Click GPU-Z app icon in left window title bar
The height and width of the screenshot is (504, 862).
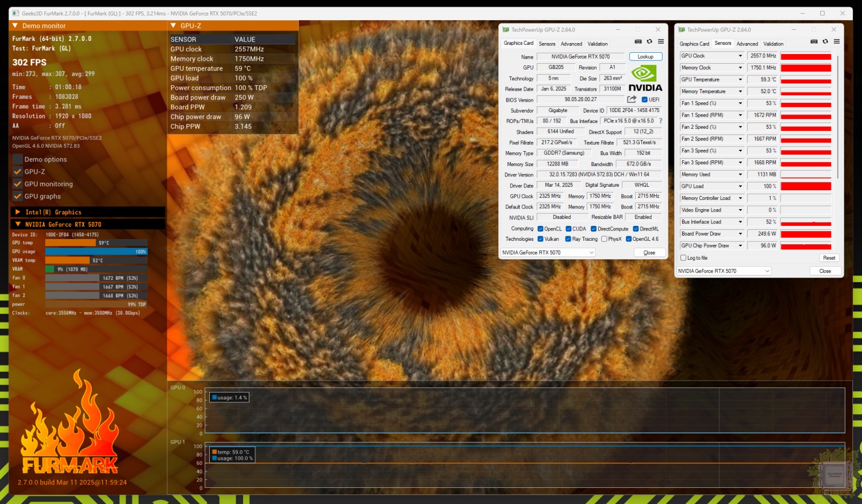tap(506, 30)
